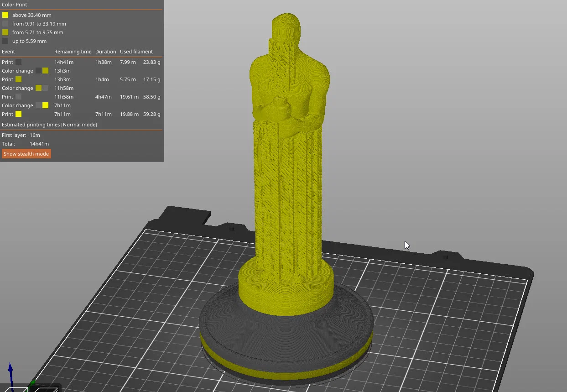Select the 'from 9.91 to 33.19 mm' label
The width and height of the screenshot is (567, 392).
39,24
